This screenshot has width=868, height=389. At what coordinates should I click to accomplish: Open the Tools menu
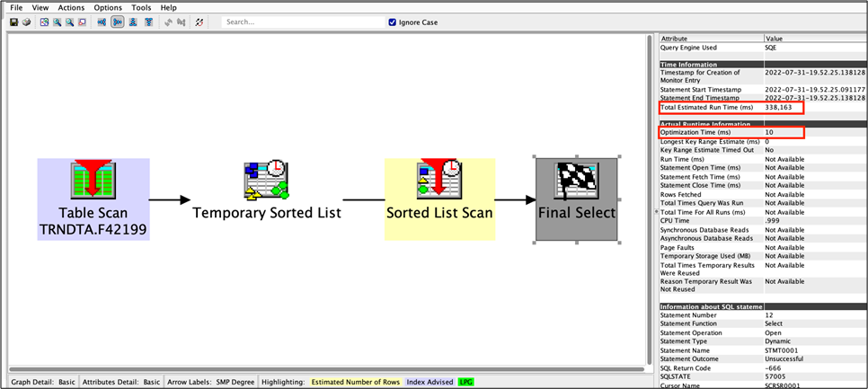pyautogui.click(x=141, y=7)
